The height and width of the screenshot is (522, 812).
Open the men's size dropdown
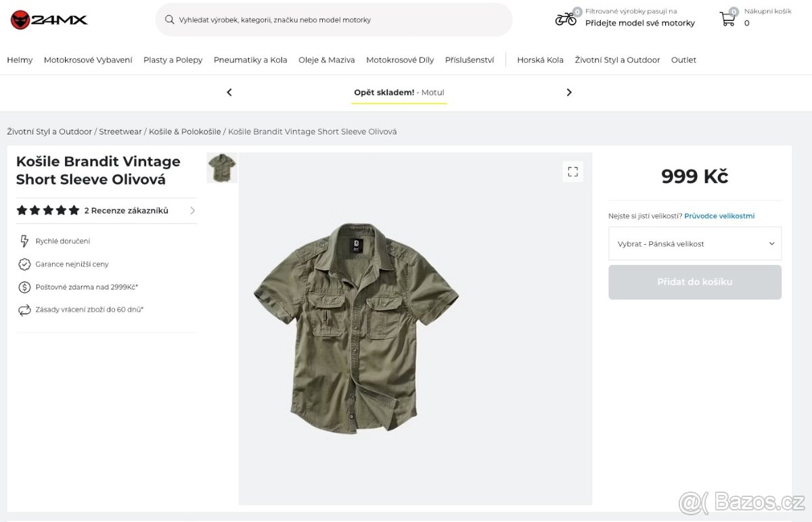click(695, 243)
